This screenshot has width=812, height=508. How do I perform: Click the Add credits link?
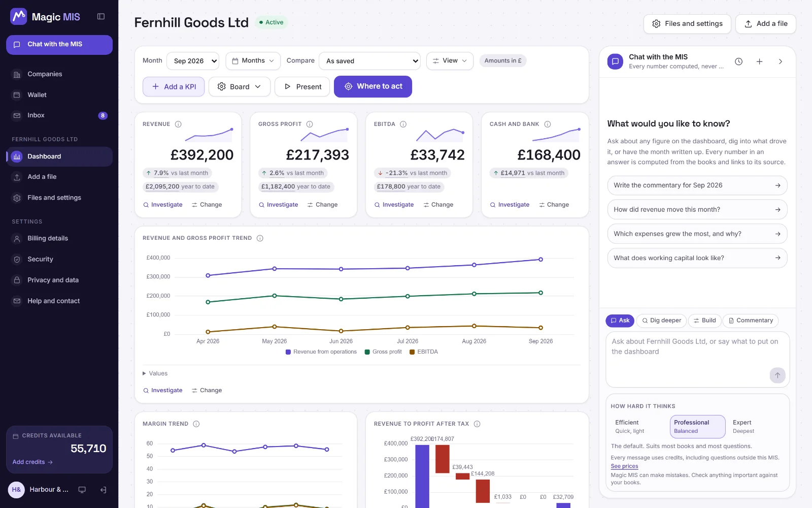[32, 462]
